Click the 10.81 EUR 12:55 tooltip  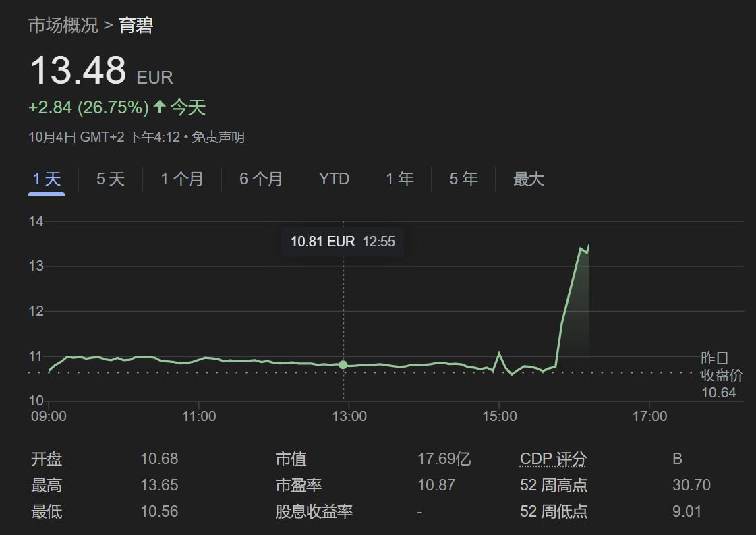(343, 242)
